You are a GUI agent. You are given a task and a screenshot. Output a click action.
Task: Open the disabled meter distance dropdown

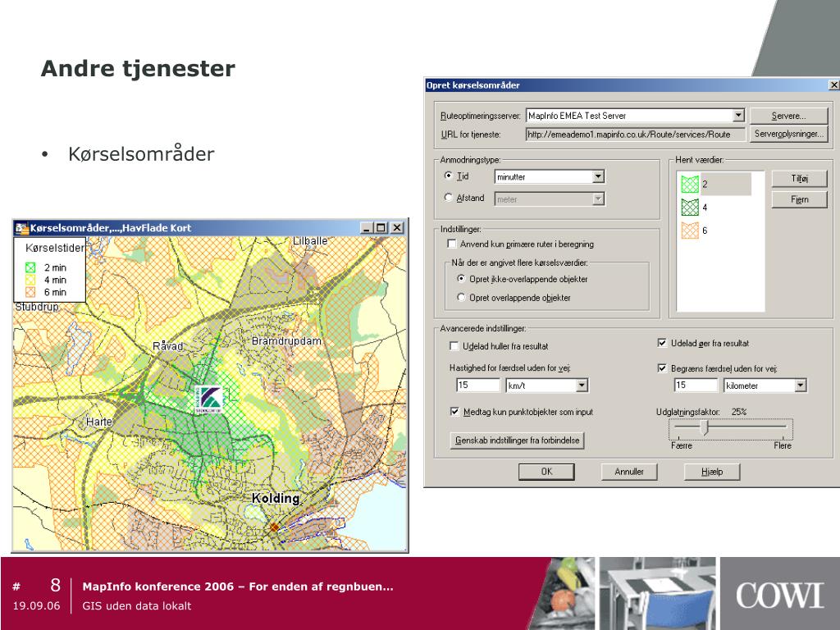pos(598,199)
